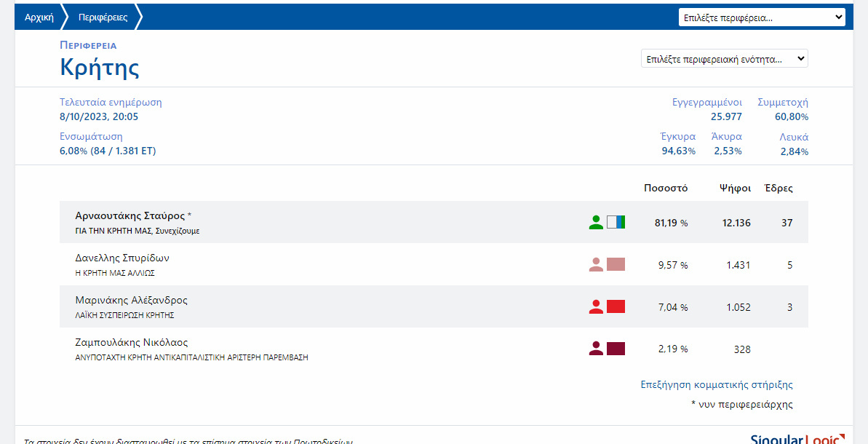Select candidate Δανελλης Σπυρίδων
Viewport: 868px width, 444px height.
[122, 258]
